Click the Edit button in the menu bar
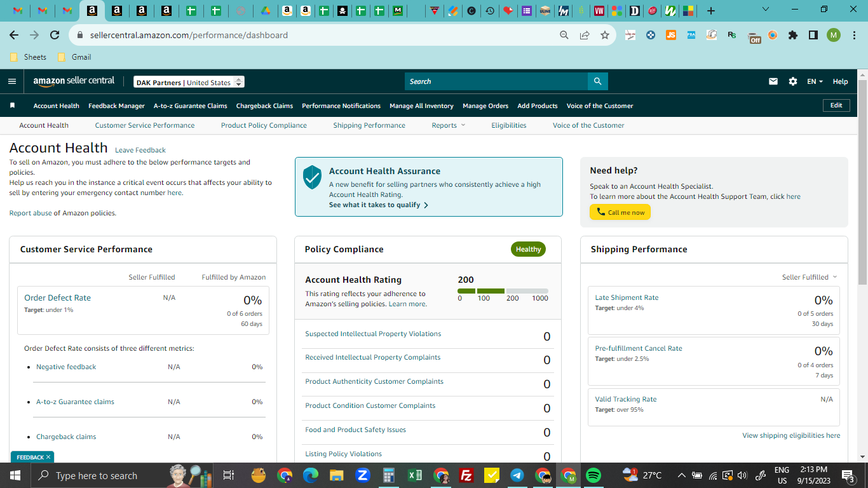Screen dimensions: 868x488 point(836,105)
